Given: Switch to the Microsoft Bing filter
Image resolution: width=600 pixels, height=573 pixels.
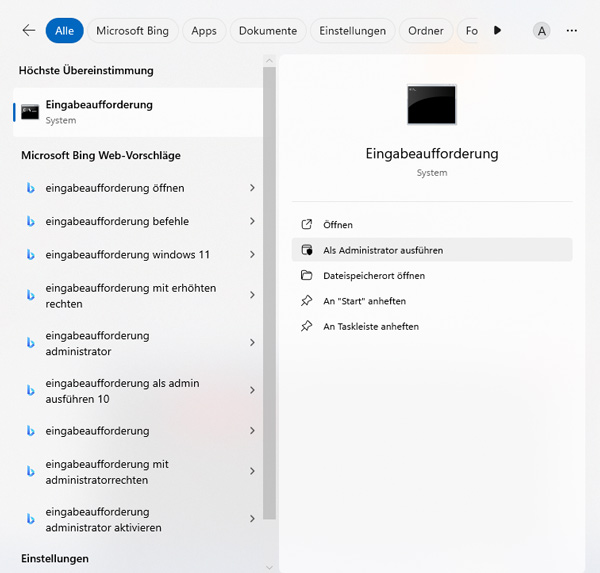Looking at the screenshot, I should click(132, 31).
